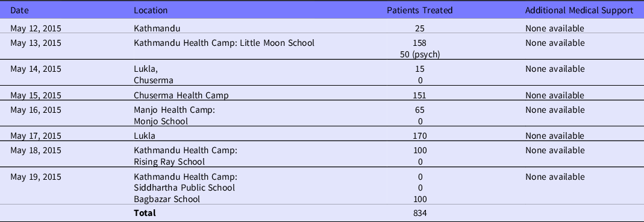This screenshot has height=222, width=644.
Task: Click None available in May 16 row
Action: tap(555, 110)
